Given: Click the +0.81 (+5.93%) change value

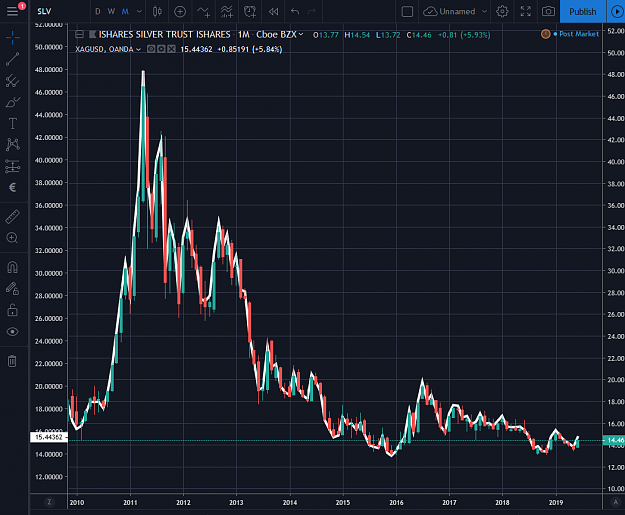Looking at the screenshot, I should click(x=464, y=35).
